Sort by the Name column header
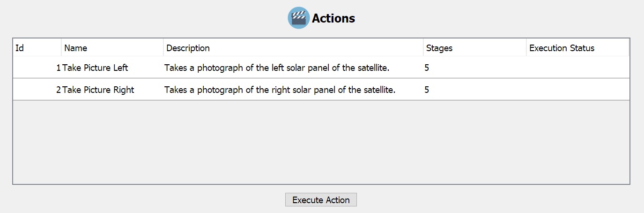 tap(112, 48)
